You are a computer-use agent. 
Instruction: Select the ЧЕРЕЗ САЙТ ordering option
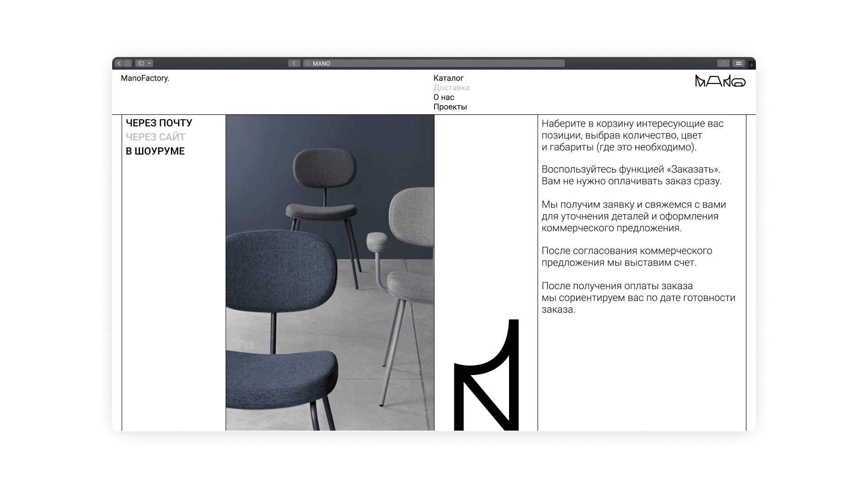coord(156,137)
